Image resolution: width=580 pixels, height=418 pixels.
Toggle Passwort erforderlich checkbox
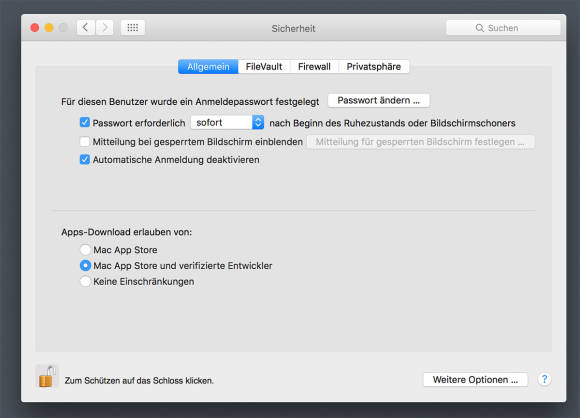point(85,122)
